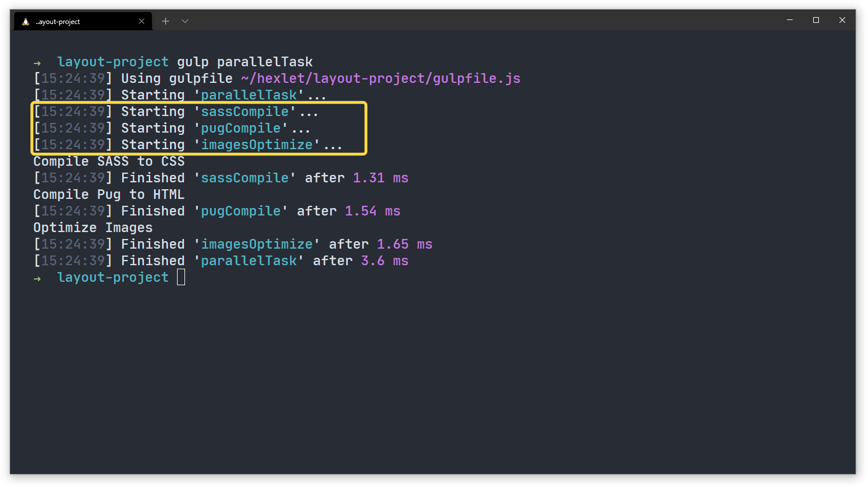868x487 pixels.
Task: Close the '..ayout-project' tab with its X
Action: click(x=142, y=21)
